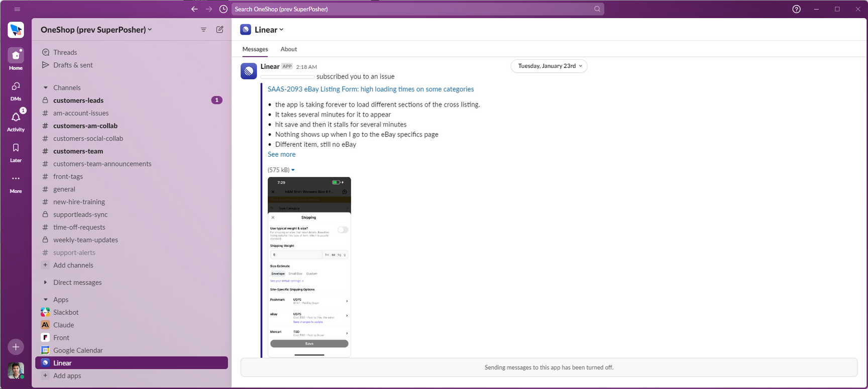
Task: Click the Linear app avatar in the message
Action: pyautogui.click(x=249, y=71)
